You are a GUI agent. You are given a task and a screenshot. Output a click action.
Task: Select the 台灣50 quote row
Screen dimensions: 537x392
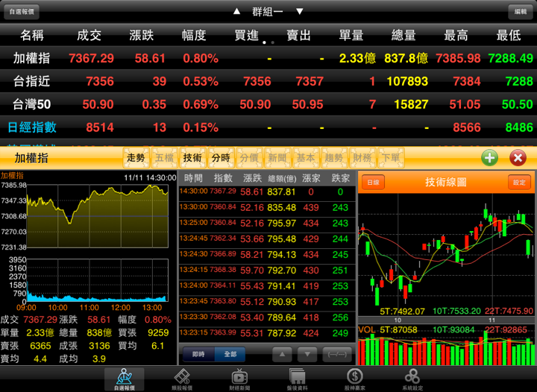(268, 104)
